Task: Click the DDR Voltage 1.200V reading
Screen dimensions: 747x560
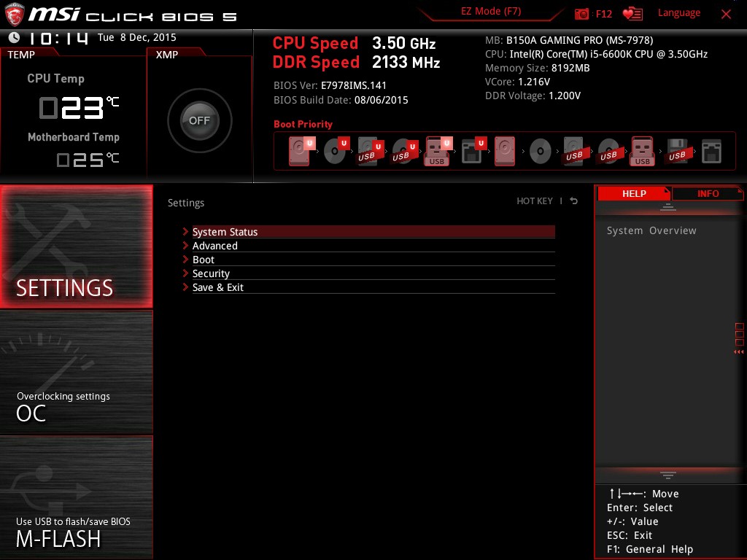Action: tap(533, 96)
